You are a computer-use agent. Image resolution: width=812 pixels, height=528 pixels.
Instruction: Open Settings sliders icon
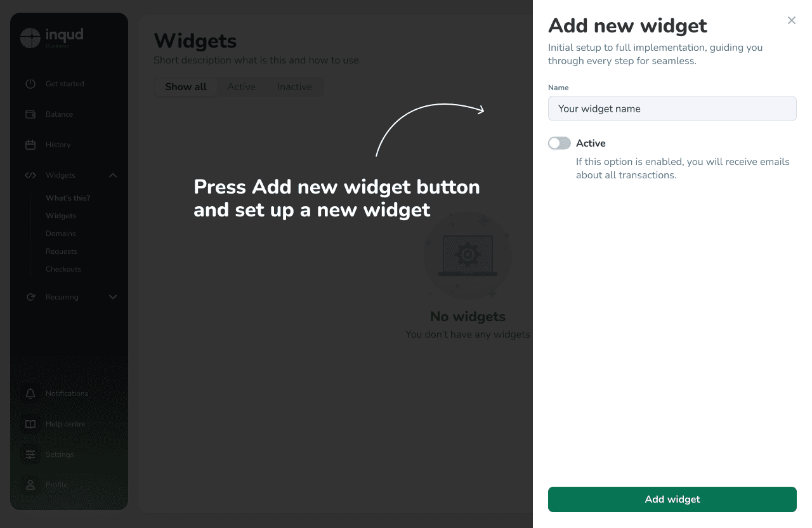pos(30,454)
